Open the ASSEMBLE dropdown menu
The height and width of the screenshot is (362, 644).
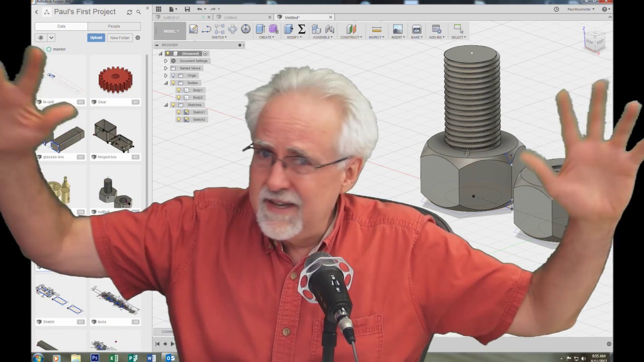tap(323, 37)
